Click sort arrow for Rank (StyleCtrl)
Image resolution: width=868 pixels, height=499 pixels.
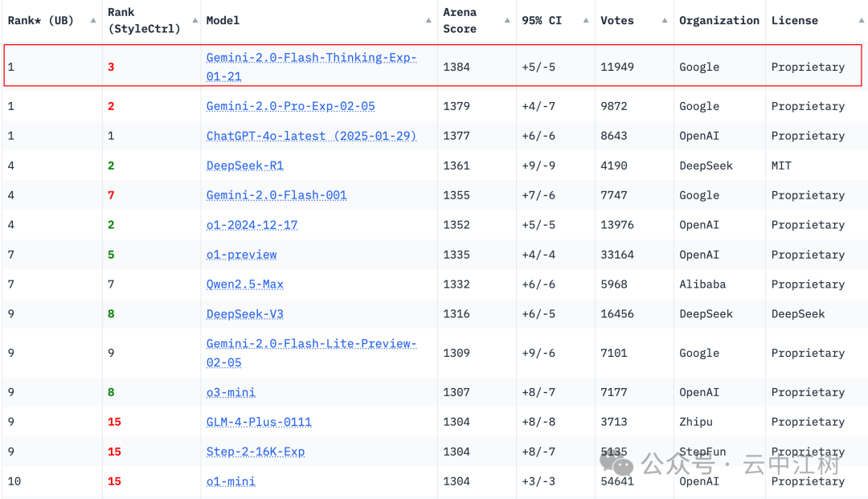(194, 21)
